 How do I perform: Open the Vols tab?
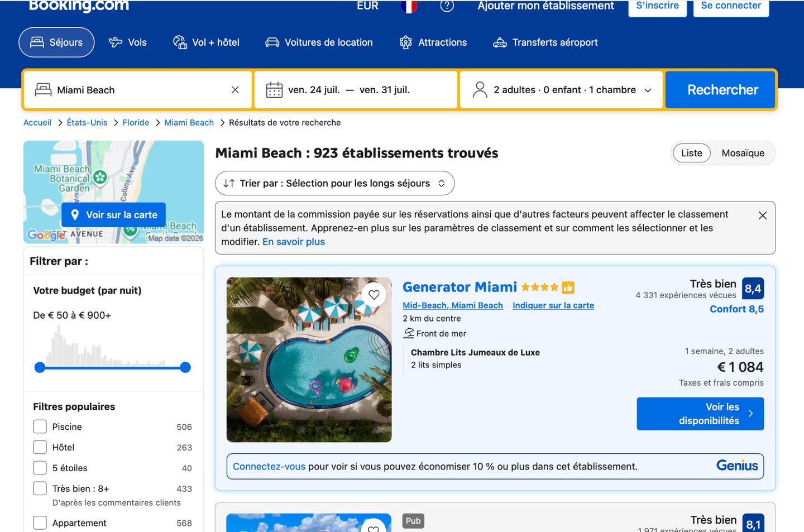click(x=128, y=42)
